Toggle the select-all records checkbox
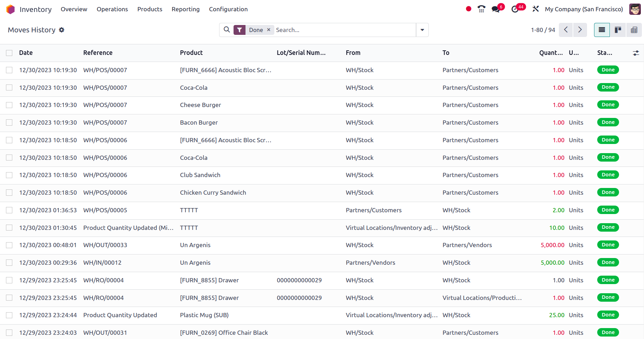The height and width of the screenshot is (339, 644). click(x=9, y=53)
